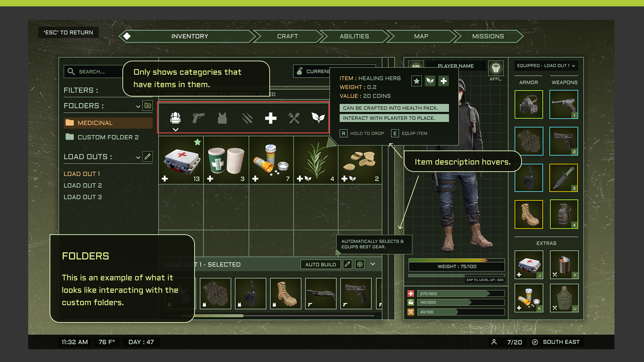This screenshot has height=362, width=644.
Task: Select the handgun weapon slot 2
Action: (x=564, y=141)
